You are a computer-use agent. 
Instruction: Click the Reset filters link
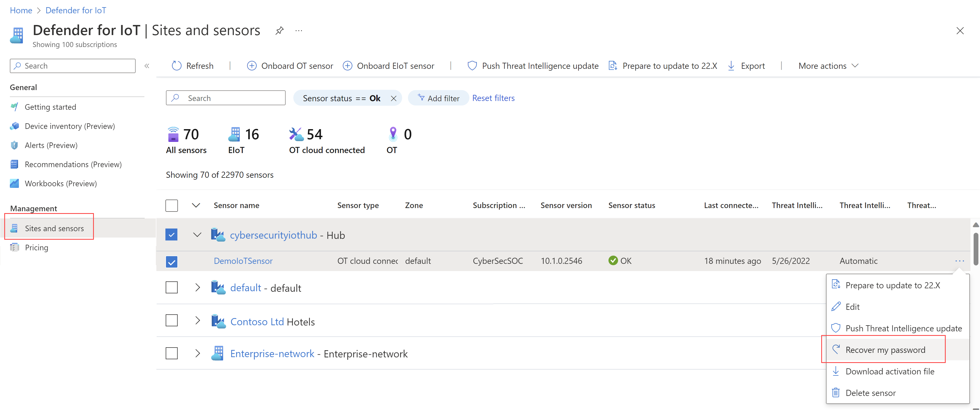[x=493, y=98]
